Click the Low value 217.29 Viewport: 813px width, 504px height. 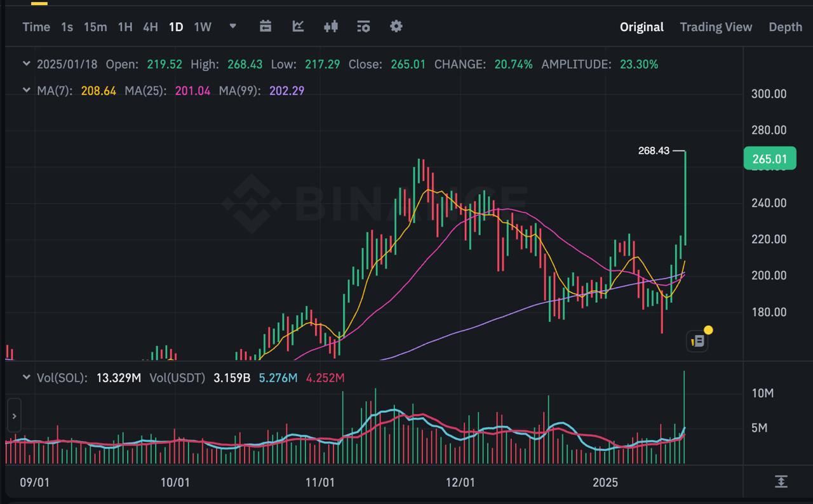[322, 64]
